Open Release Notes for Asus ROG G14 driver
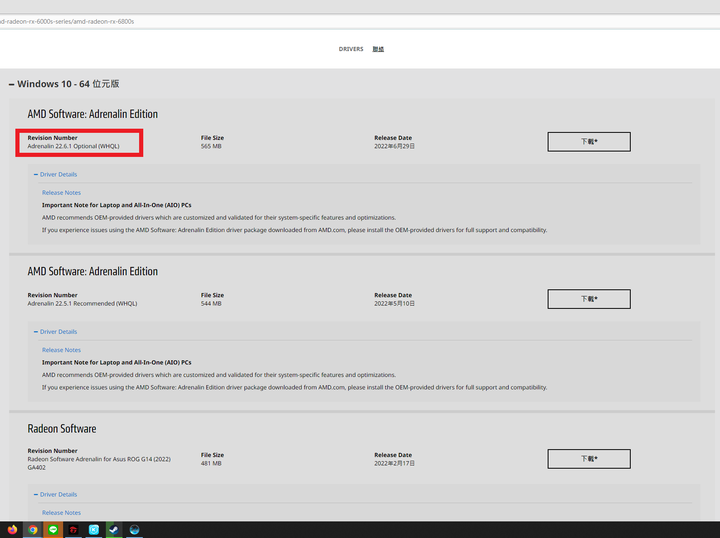The width and height of the screenshot is (720, 538). click(61, 513)
